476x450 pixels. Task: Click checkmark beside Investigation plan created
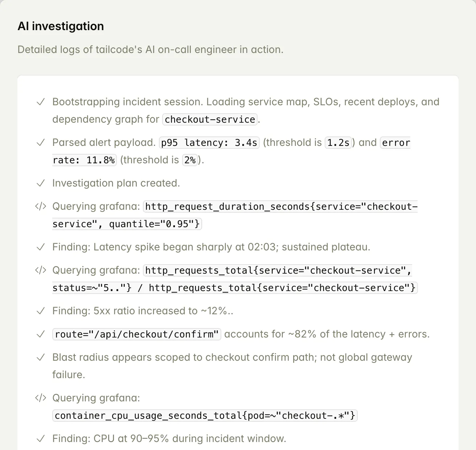pos(41,183)
